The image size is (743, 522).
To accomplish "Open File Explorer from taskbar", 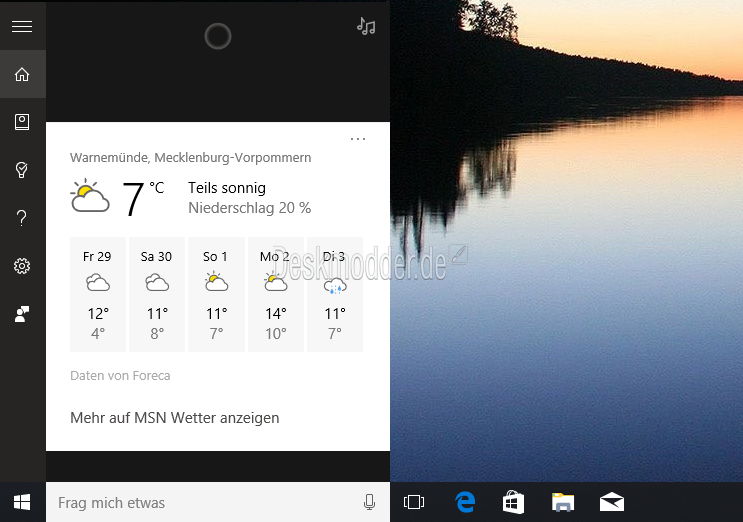I will click(563, 503).
